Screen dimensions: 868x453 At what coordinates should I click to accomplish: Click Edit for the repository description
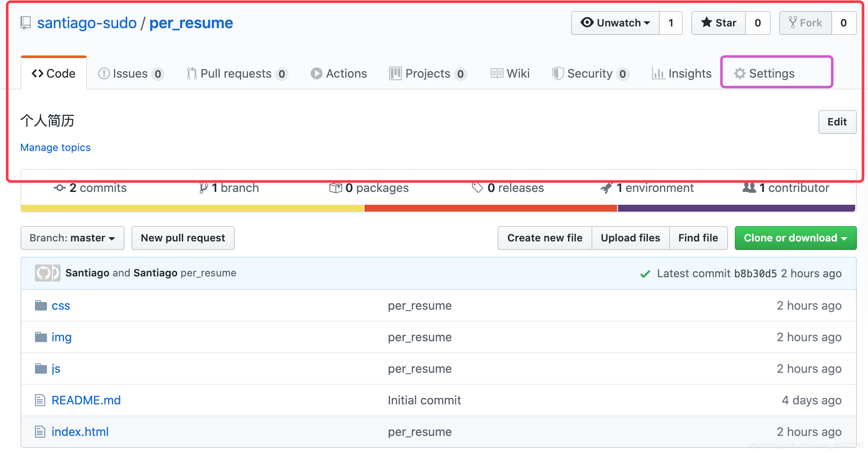pos(837,122)
